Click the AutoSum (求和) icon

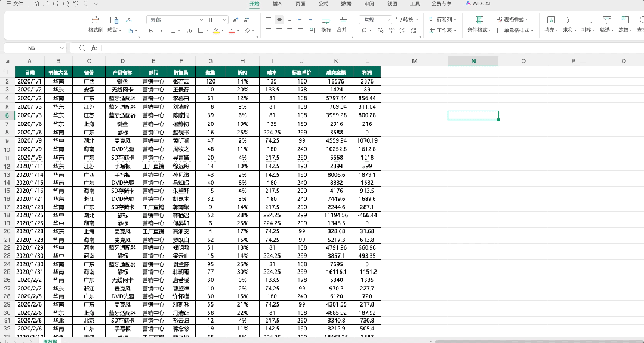[569, 20]
